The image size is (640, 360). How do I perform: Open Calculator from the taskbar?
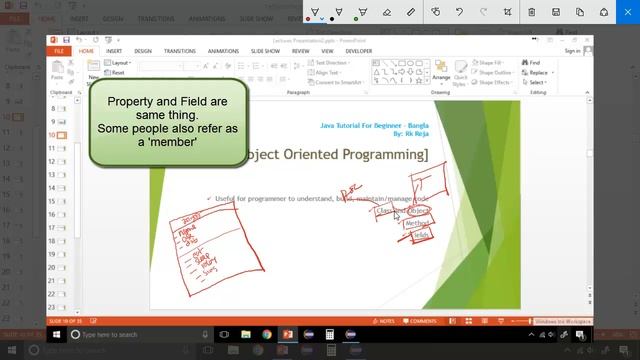[x=329, y=334]
